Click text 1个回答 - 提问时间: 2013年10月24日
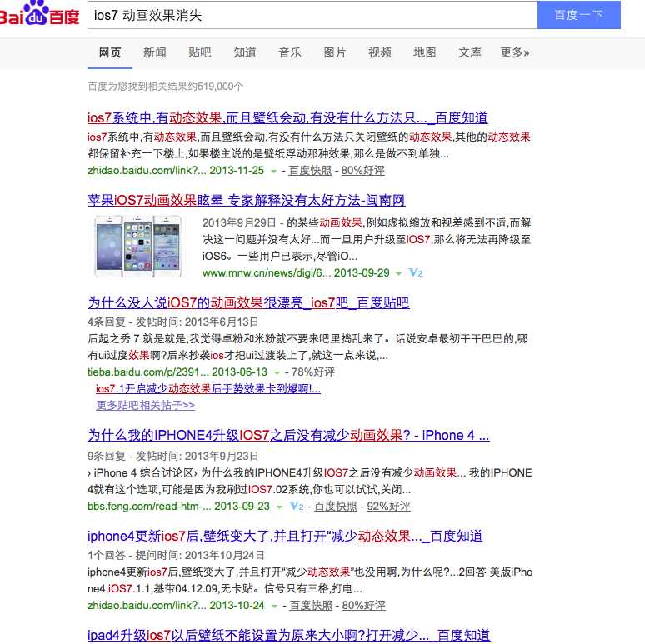The width and height of the screenshot is (645, 644). pos(176,556)
